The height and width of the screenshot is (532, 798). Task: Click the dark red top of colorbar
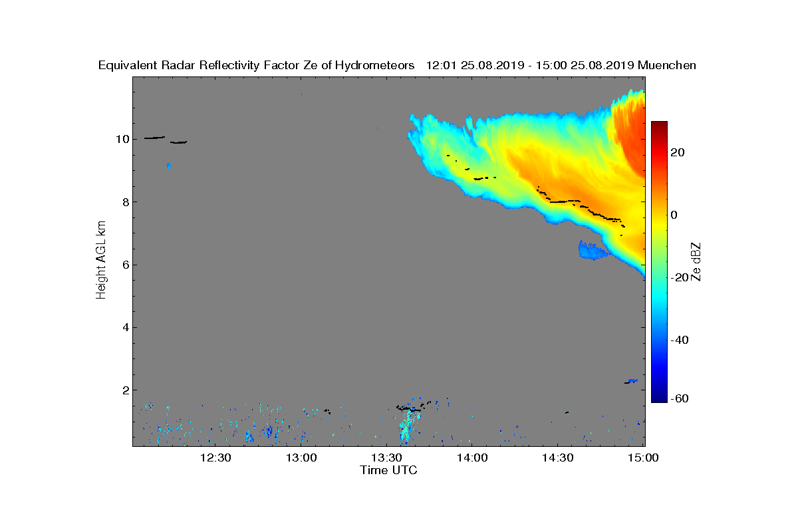coord(659,126)
